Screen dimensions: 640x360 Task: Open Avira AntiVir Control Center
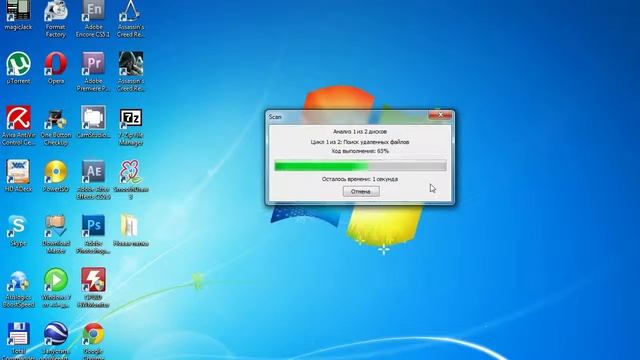coord(18,126)
